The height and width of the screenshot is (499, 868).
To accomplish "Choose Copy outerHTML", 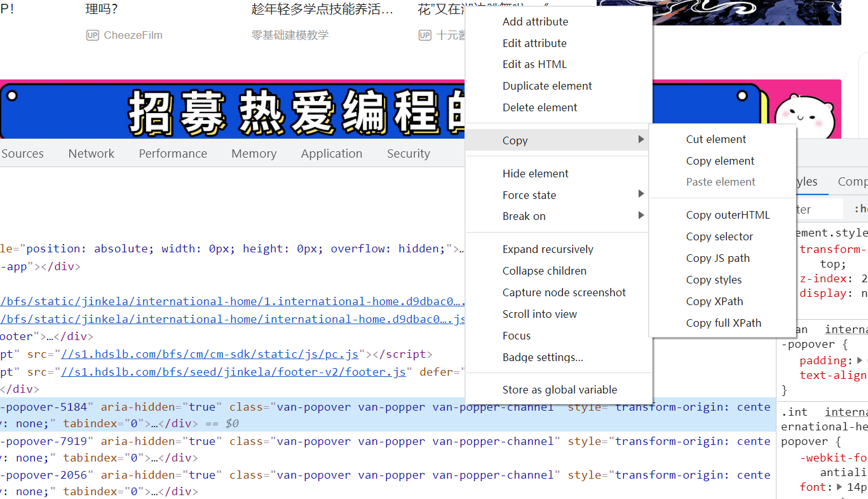I will coord(722,215).
